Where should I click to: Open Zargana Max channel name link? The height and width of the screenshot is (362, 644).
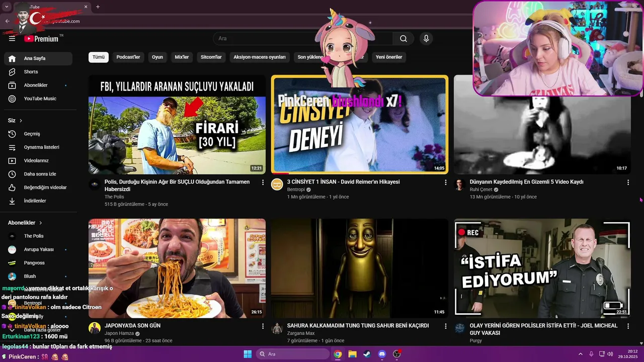301,333
